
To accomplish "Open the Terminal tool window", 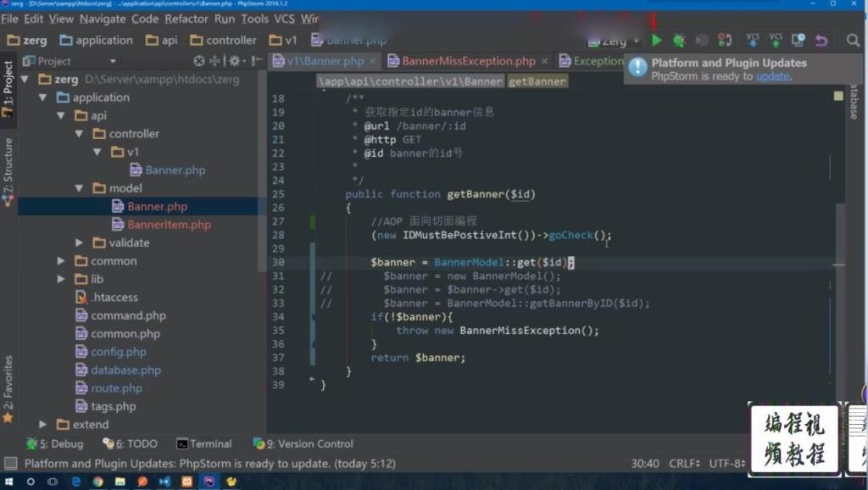I will click(x=203, y=443).
